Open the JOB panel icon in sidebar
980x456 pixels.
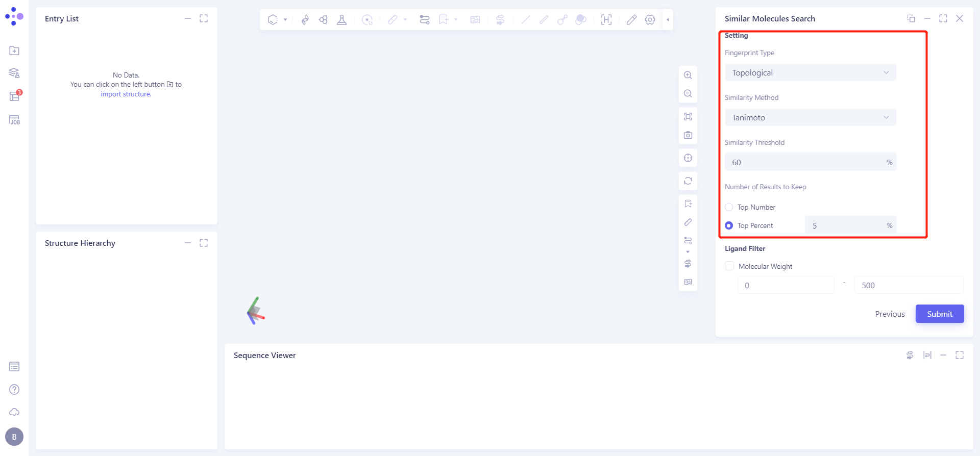point(14,120)
